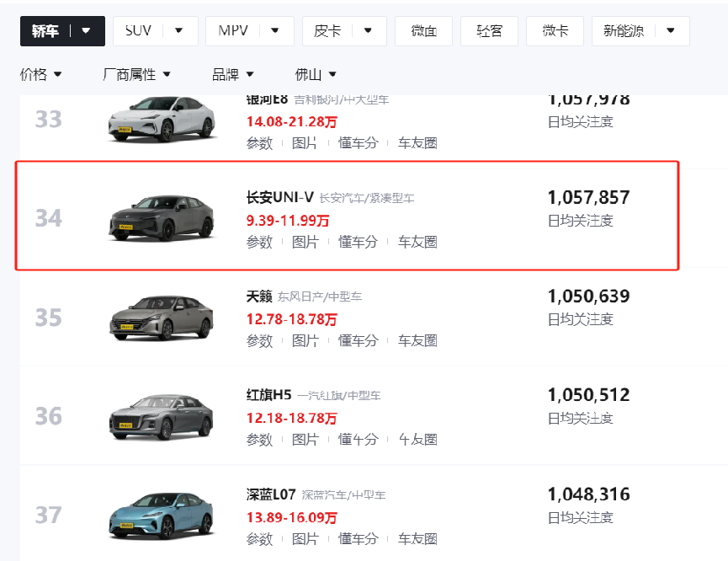Expand the MPV category dropdown
Image resolution: width=728 pixels, height=561 pixels.
click(x=274, y=31)
